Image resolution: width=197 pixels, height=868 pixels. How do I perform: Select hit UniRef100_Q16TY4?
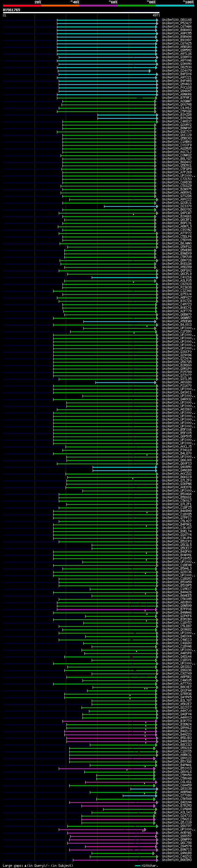coord(176,535)
